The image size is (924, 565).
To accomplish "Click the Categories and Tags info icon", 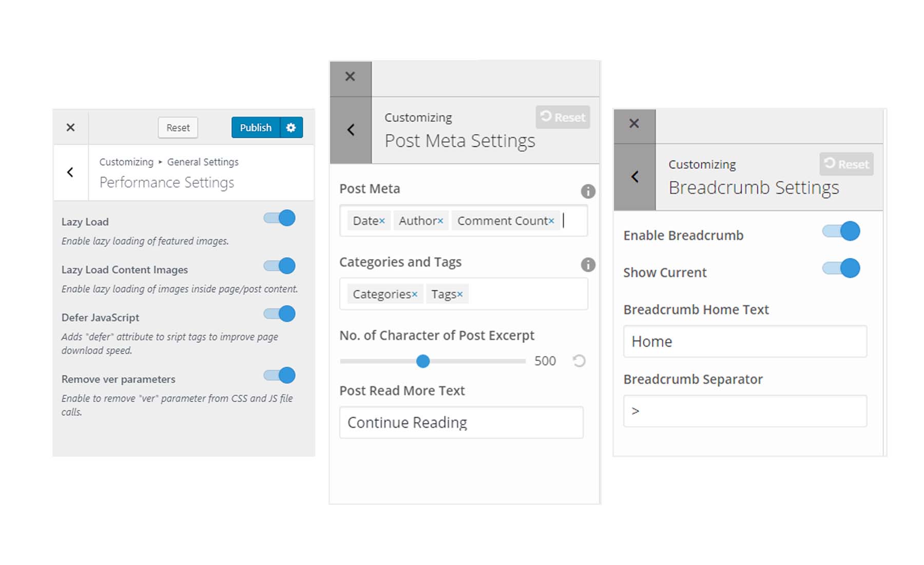I will point(588,265).
